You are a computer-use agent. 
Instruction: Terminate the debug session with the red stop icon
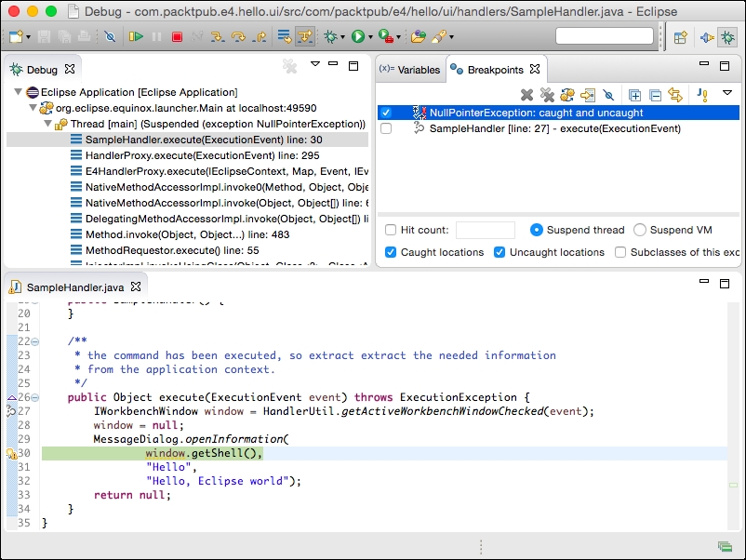pyautogui.click(x=177, y=37)
